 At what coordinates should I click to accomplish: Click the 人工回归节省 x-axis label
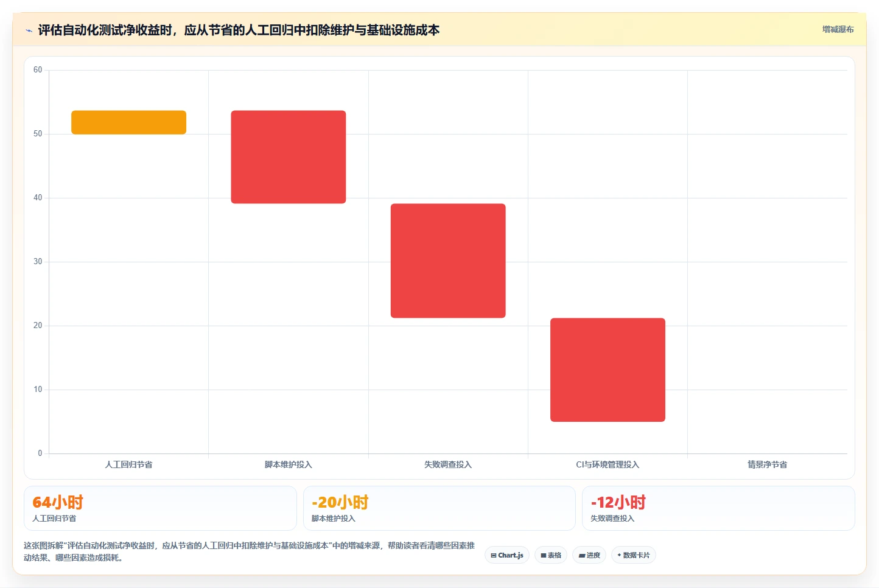(x=128, y=464)
